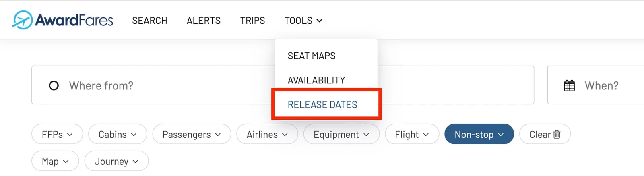Choose AVAILABILITY in the Tools menu
The width and height of the screenshot is (644, 176).
[316, 80]
